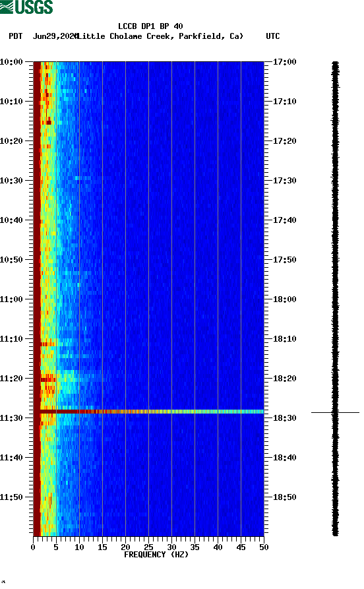This screenshot has height=589, width=364.
Task: Click the 10:40 PDT time label
Action: (11, 220)
